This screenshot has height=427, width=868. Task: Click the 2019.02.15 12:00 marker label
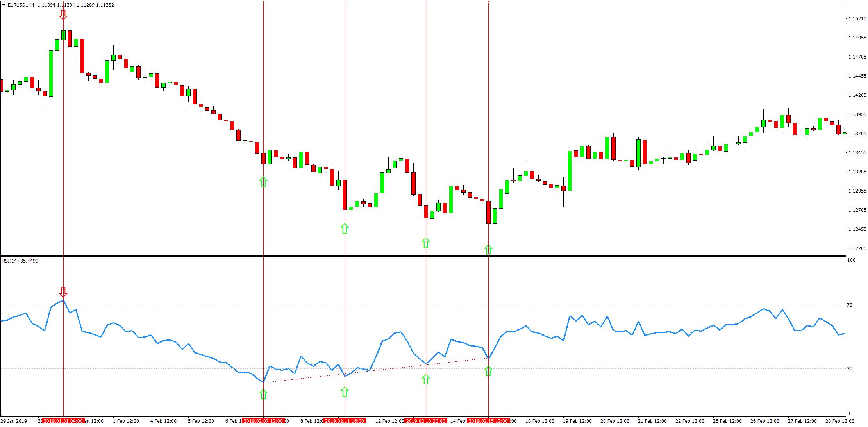(489, 421)
